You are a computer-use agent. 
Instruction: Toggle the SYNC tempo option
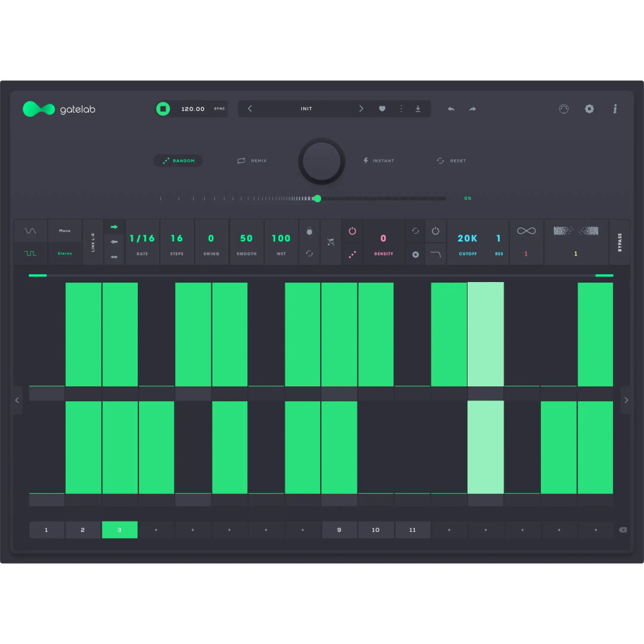coord(220,109)
